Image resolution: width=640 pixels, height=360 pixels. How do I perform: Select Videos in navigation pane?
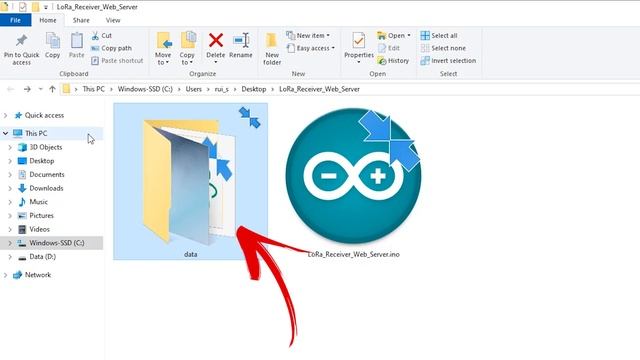pos(39,229)
